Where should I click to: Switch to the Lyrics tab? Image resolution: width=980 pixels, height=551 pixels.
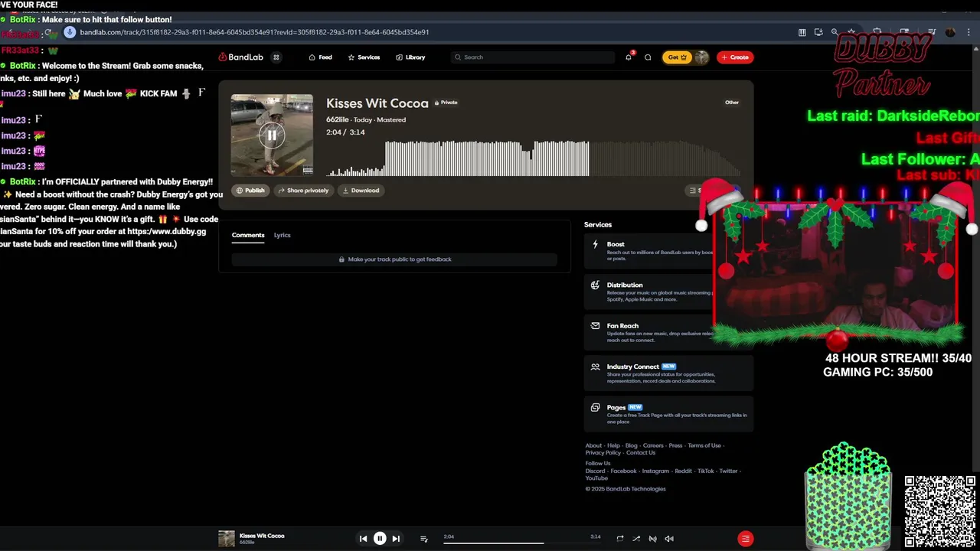click(x=283, y=235)
